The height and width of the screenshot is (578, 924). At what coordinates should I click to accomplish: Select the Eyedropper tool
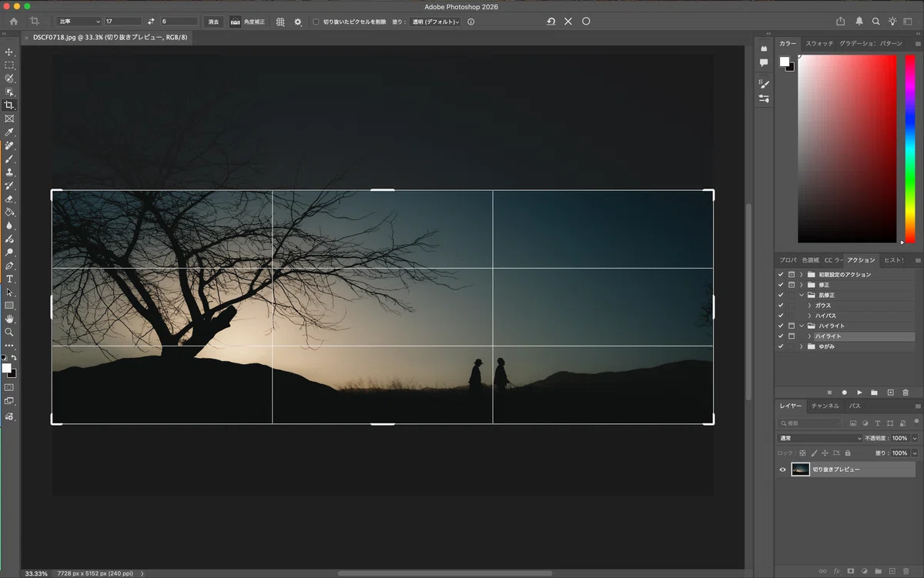tap(9, 132)
